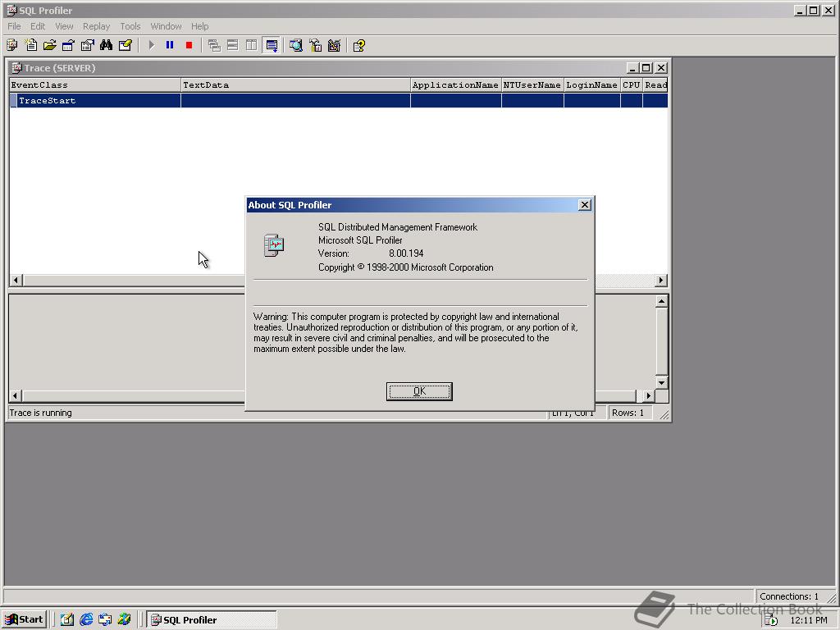840x630 pixels.
Task: Pause the trace with the blue pause button
Action: coord(170,46)
